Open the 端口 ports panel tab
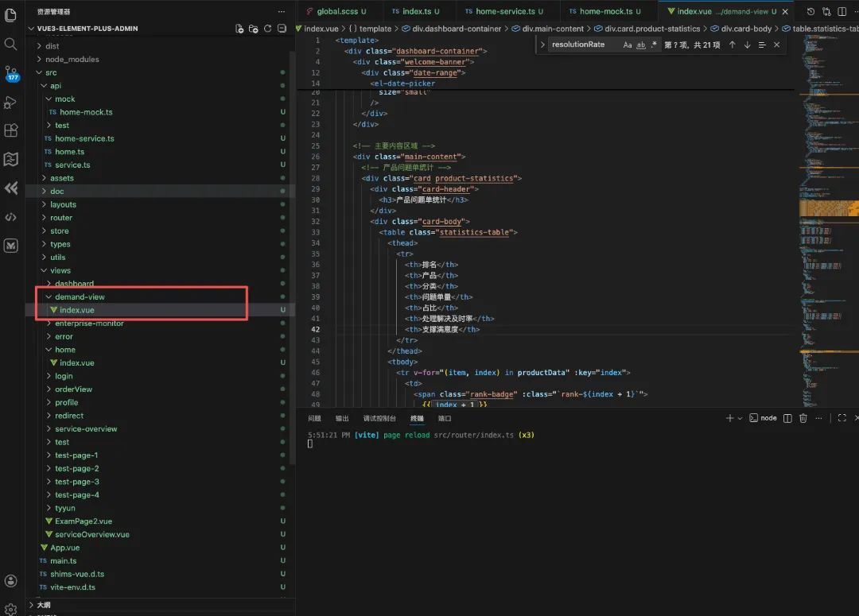859x616 pixels. (445, 418)
